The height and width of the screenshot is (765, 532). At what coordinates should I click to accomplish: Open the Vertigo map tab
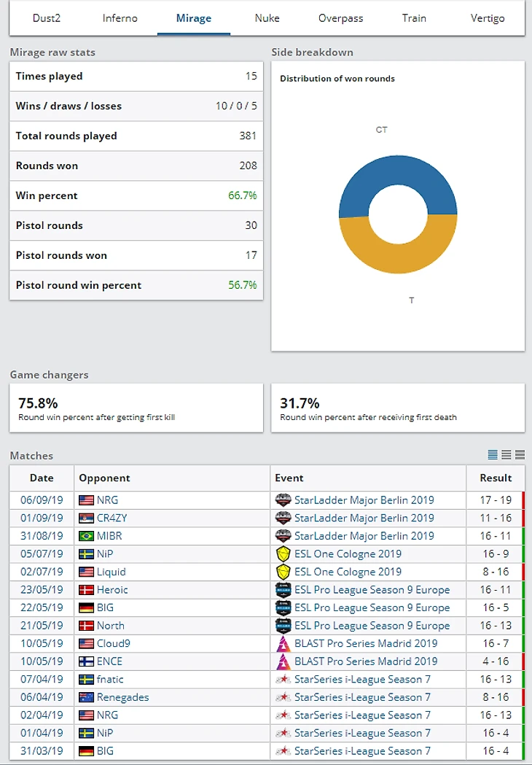click(488, 18)
